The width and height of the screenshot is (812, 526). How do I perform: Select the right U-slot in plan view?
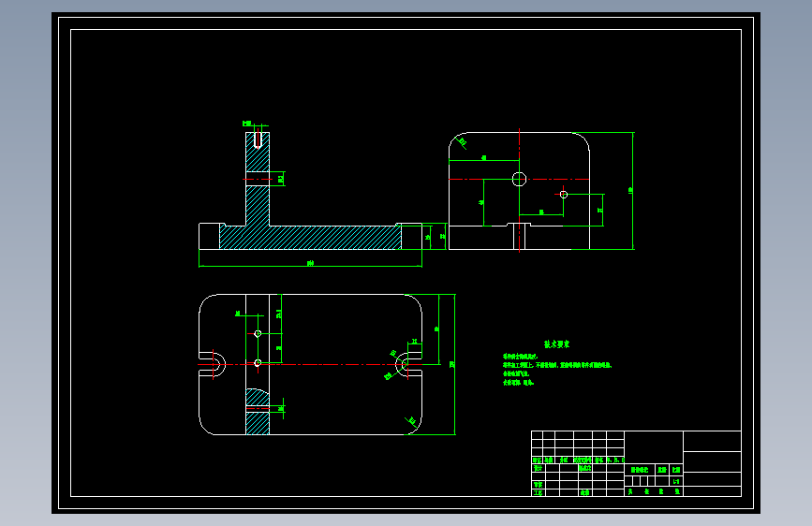[408, 364]
